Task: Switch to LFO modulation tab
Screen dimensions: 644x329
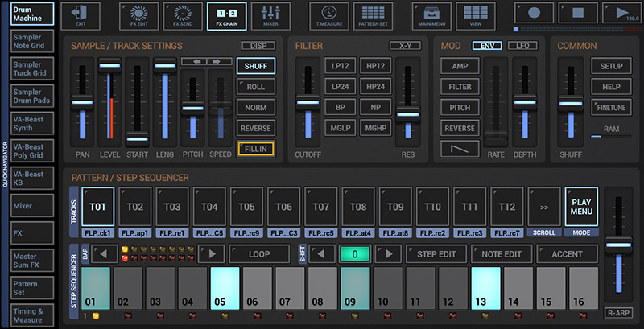Action: pyautogui.click(x=523, y=46)
